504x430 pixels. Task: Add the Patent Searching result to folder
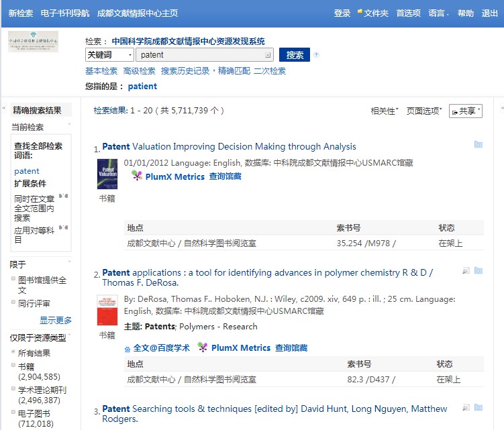tap(478, 407)
